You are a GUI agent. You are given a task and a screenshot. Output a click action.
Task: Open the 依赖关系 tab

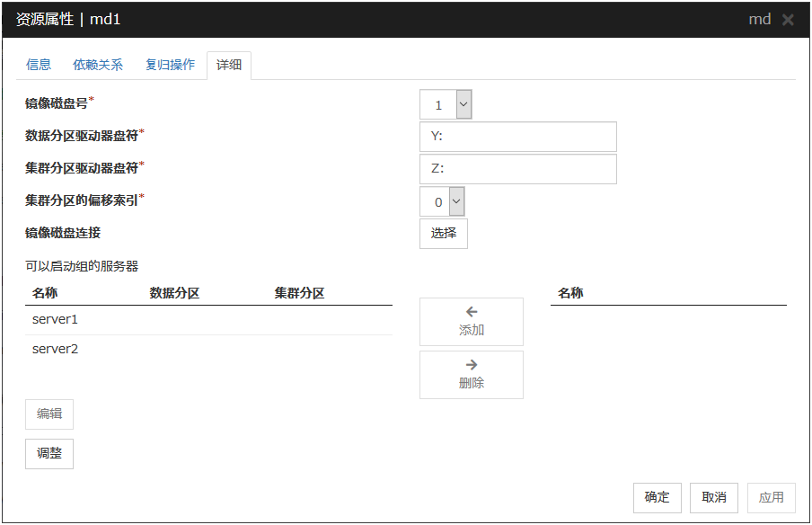tap(98, 65)
